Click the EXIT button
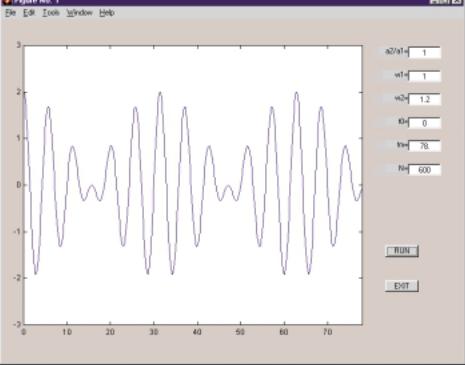 (x=402, y=286)
